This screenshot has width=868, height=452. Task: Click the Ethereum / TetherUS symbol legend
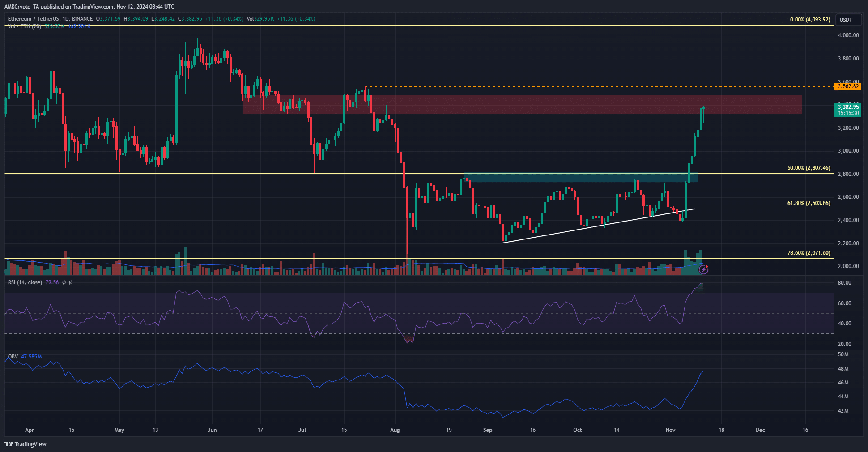pyautogui.click(x=50, y=19)
